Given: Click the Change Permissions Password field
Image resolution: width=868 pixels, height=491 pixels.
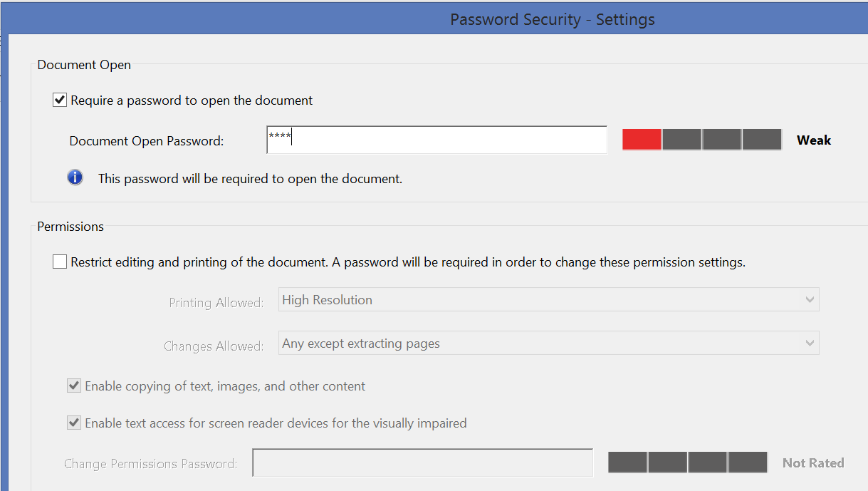Looking at the screenshot, I should tap(422, 462).
